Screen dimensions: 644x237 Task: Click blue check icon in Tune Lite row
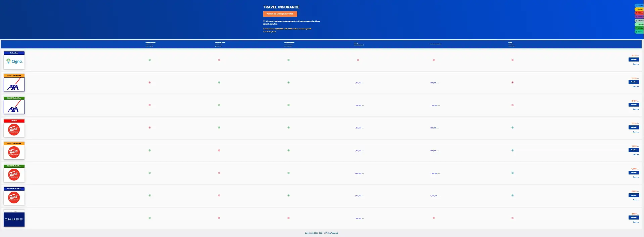(512, 127)
